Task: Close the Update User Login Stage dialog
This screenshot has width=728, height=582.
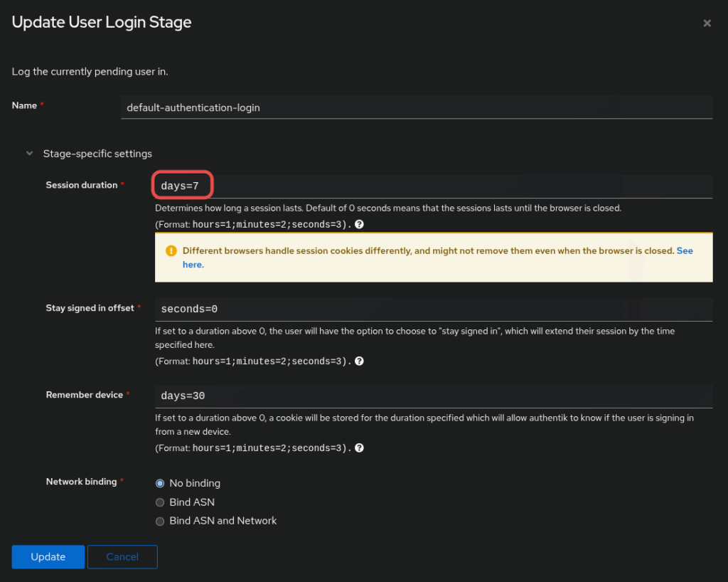Action: tap(707, 23)
